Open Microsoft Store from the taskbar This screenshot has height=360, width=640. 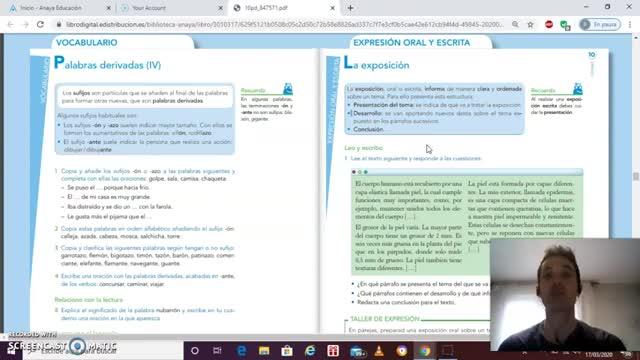[287, 351]
